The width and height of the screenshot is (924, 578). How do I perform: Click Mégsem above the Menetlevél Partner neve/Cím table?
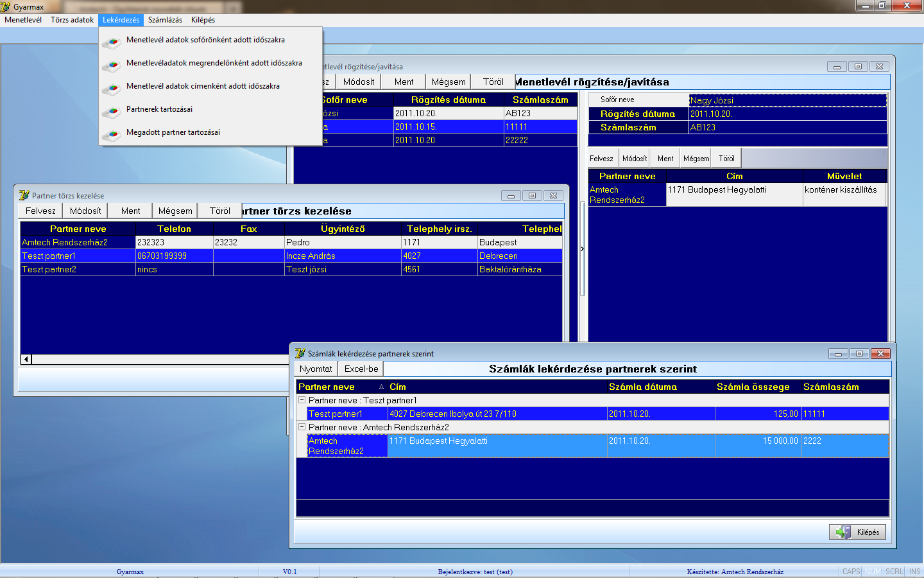tap(696, 159)
